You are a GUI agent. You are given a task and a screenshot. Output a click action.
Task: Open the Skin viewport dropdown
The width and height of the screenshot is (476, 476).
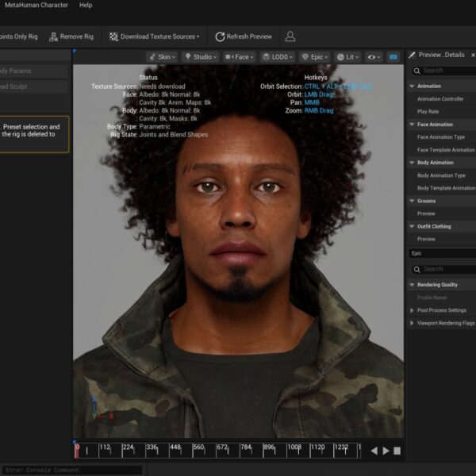(163, 57)
